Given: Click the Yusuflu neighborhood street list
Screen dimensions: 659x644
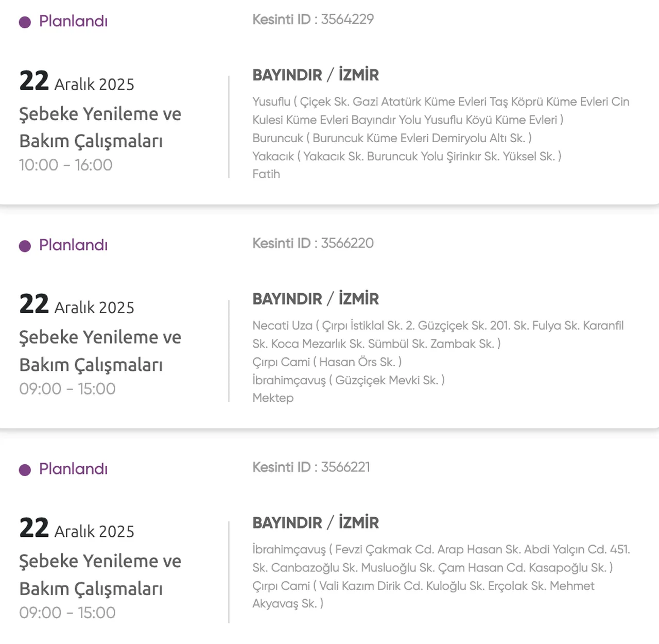Looking at the screenshot, I should [440, 110].
